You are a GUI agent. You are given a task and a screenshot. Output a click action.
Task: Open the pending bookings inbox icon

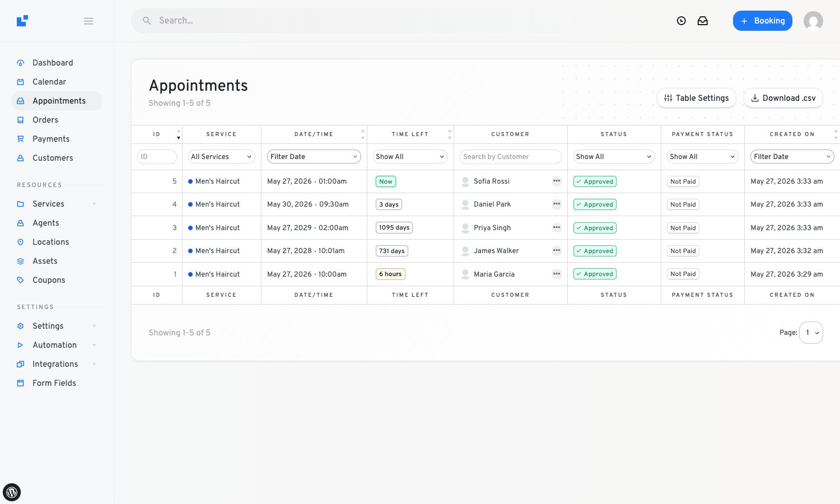coord(703,21)
